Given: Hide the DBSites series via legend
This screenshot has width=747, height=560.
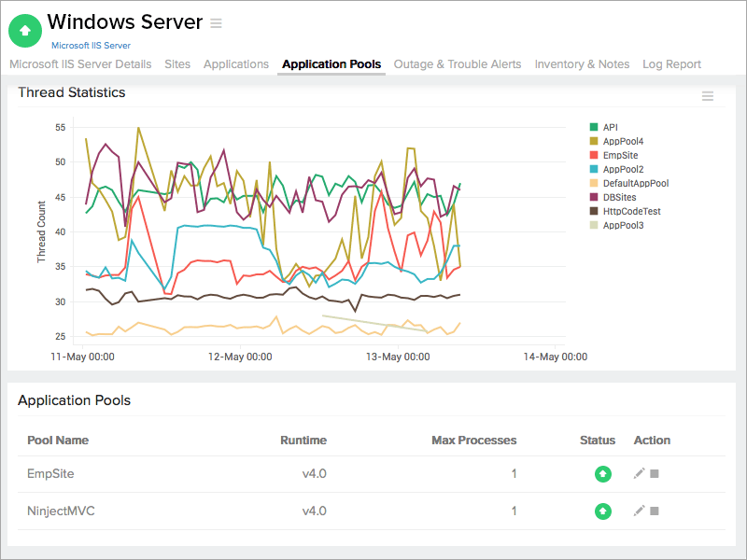Looking at the screenshot, I should click(x=621, y=197).
